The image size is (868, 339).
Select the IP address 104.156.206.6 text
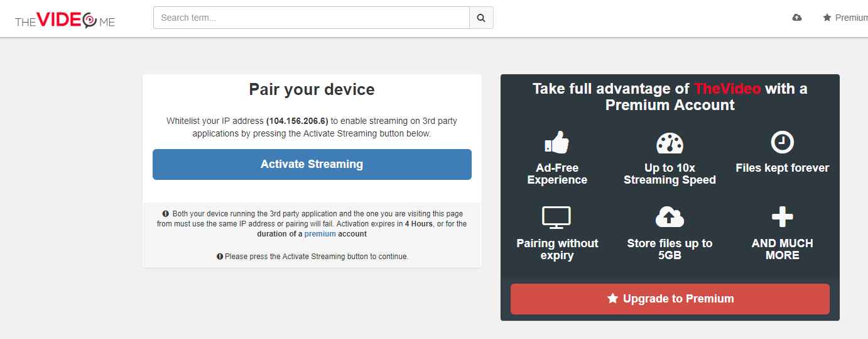(x=297, y=121)
